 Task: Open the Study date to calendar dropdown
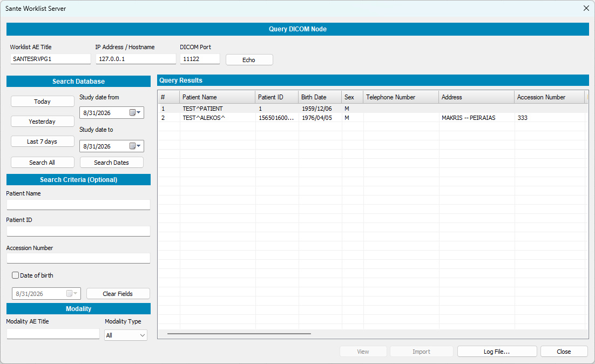pyautogui.click(x=135, y=146)
